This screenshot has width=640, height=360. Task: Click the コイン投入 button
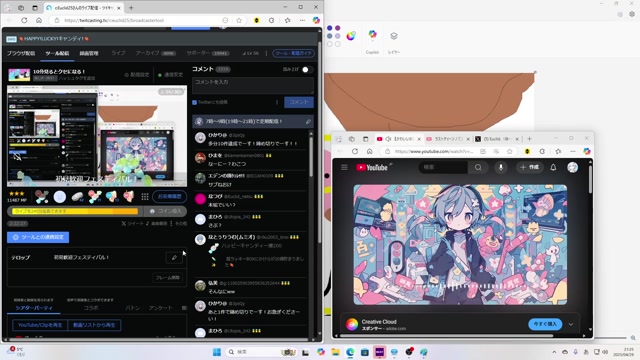[166, 211]
